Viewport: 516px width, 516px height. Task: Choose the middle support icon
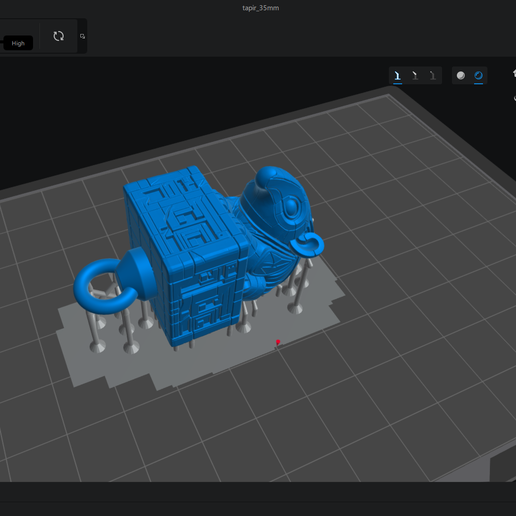(415, 76)
